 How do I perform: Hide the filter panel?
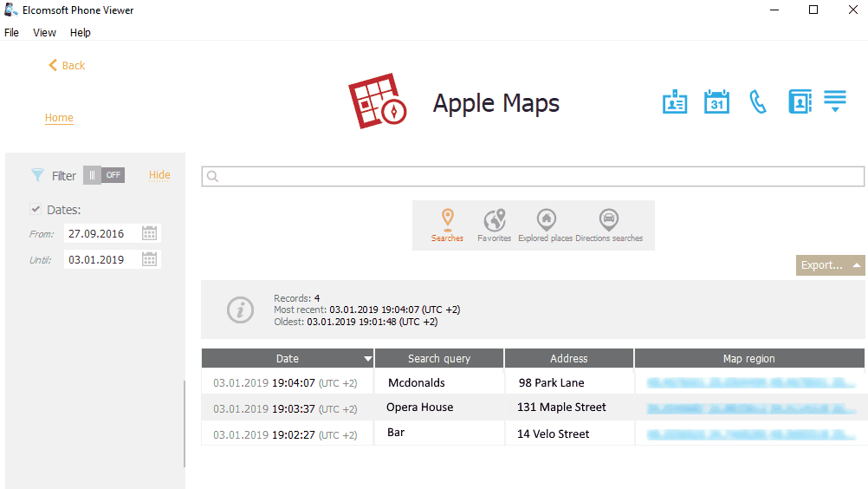coord(159,175)
